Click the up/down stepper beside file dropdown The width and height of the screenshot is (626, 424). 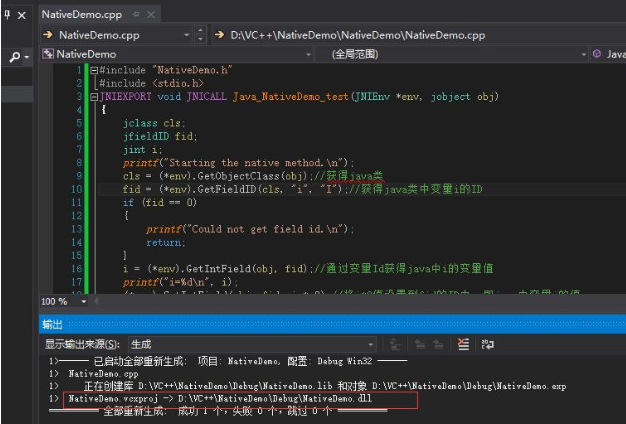pos(201,35)
